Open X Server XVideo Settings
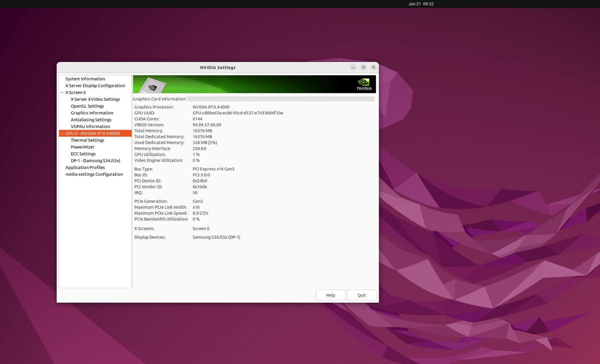The height and width of the screenshot is (364, 600). pyautogui.click(x=95, y=99)
